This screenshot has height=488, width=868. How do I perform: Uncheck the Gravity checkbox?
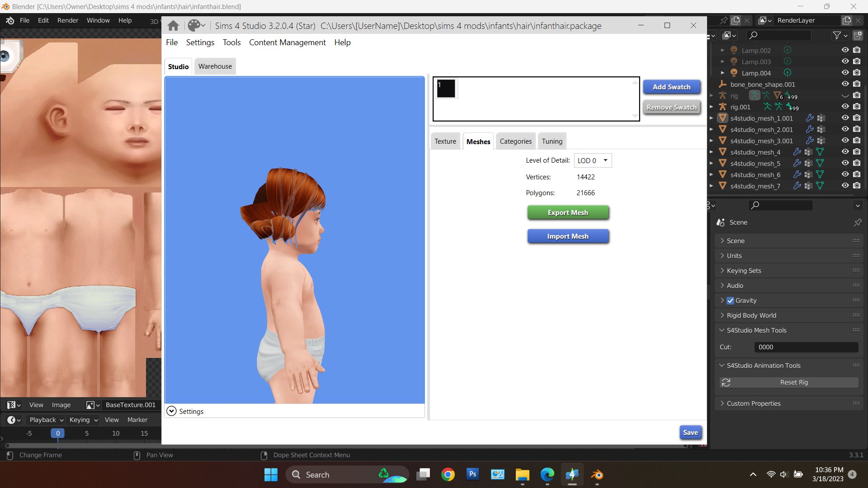pyautogui.click(x=730, y=300)
